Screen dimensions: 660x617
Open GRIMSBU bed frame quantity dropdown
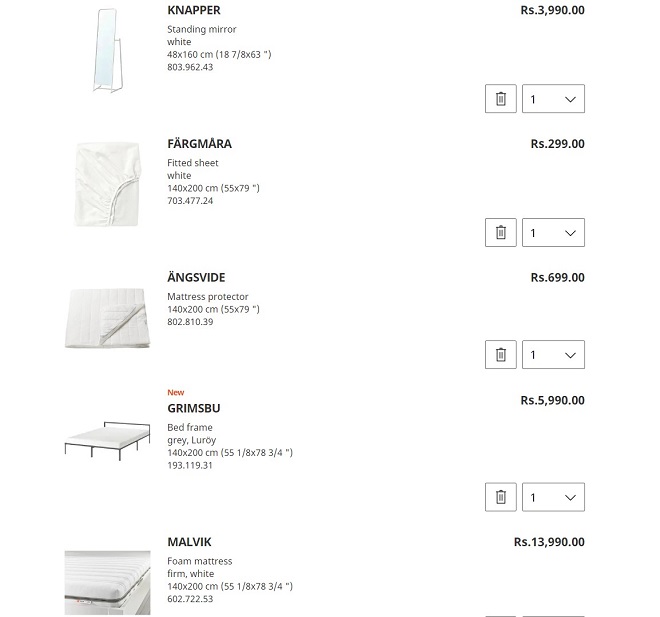pos(553,497)
